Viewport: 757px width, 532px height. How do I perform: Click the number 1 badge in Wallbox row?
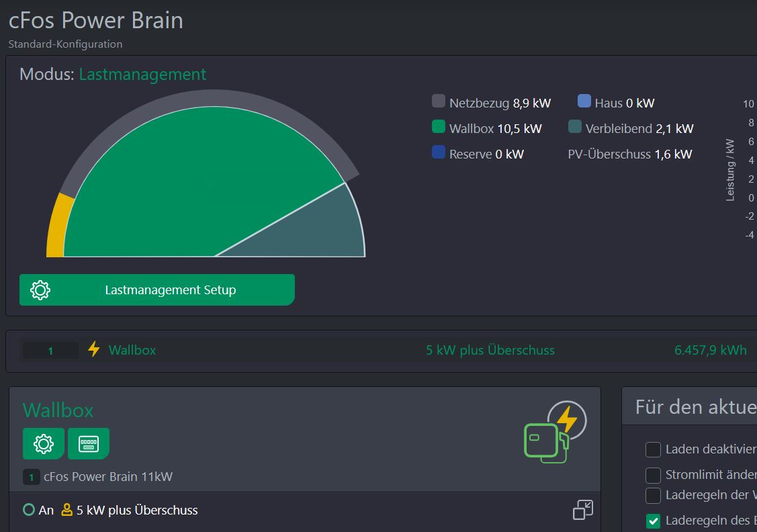(x=50, y=351)
